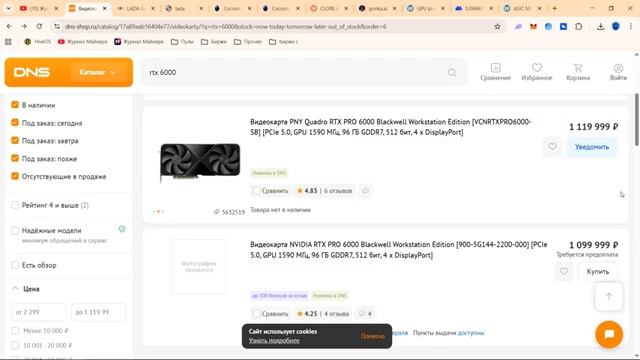
Task: Click browser forward arrow
Action: pyautogui.click(x=24, y=27)
